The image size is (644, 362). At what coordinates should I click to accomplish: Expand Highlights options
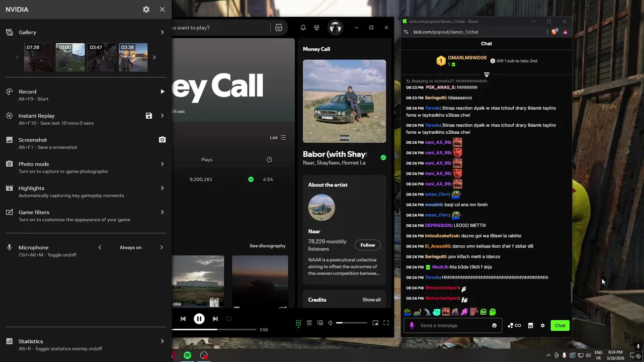pos(162,188)
